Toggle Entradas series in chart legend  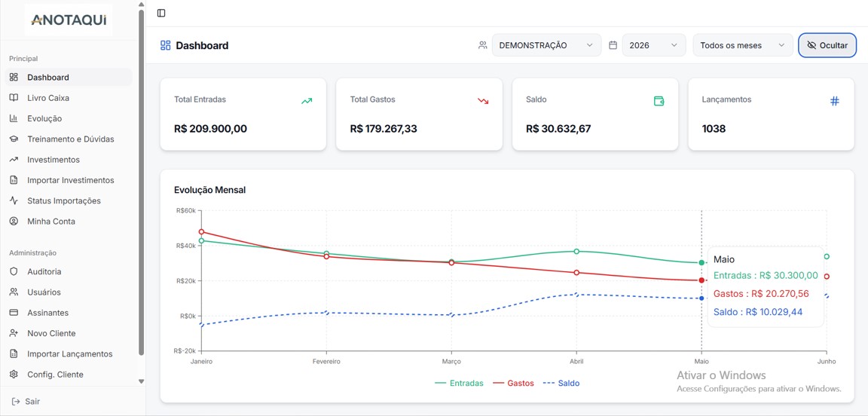459,383
